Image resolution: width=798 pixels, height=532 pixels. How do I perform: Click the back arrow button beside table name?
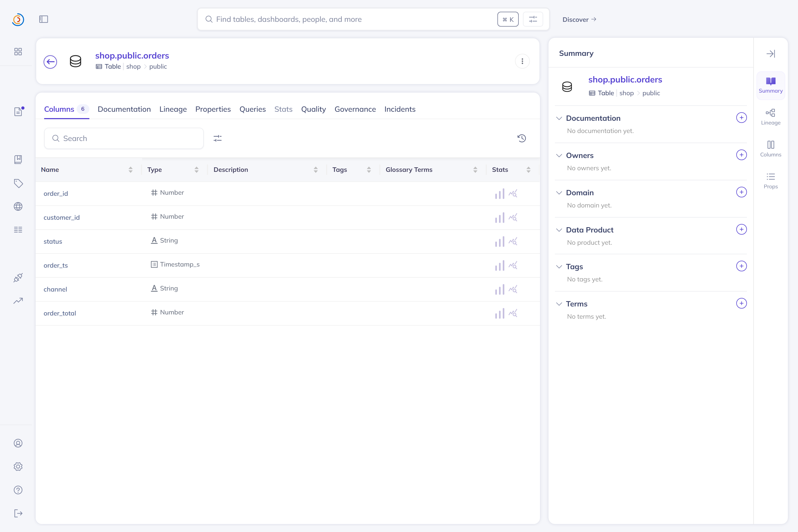50,62
